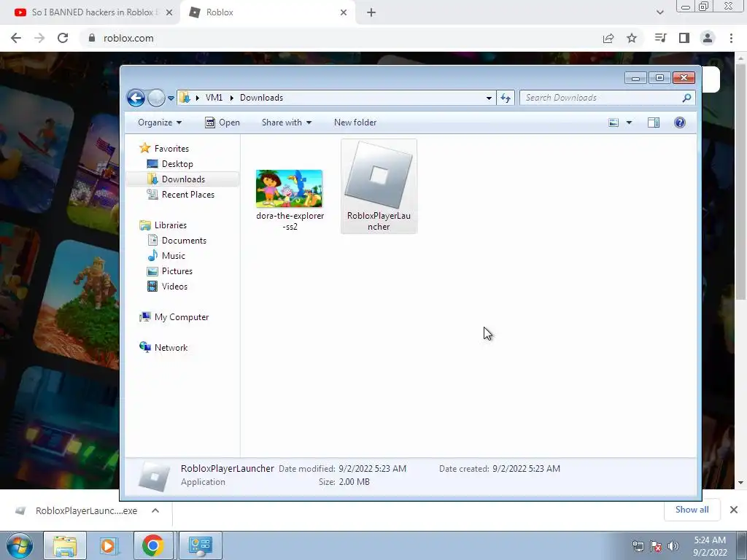Reload the roblox.com page
This screenshot has height=560, width=747.
pyautogui.click(x=63, y=38)
